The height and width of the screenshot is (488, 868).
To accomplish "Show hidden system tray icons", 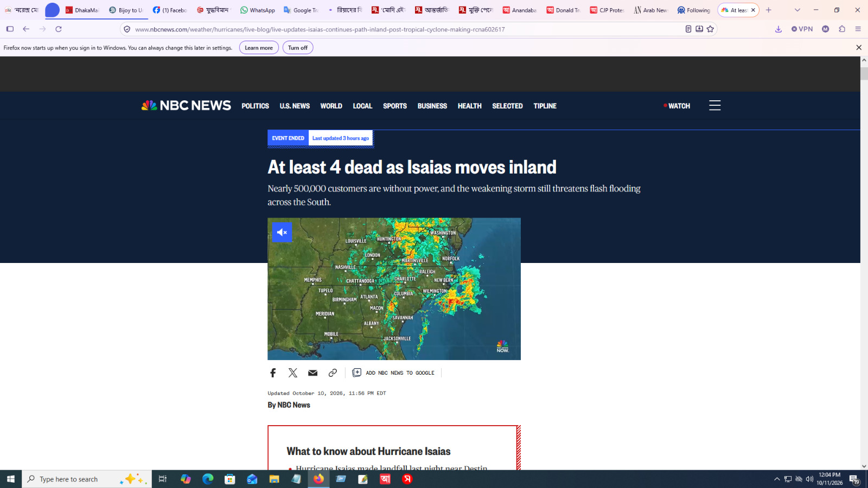I will point(777,479).
